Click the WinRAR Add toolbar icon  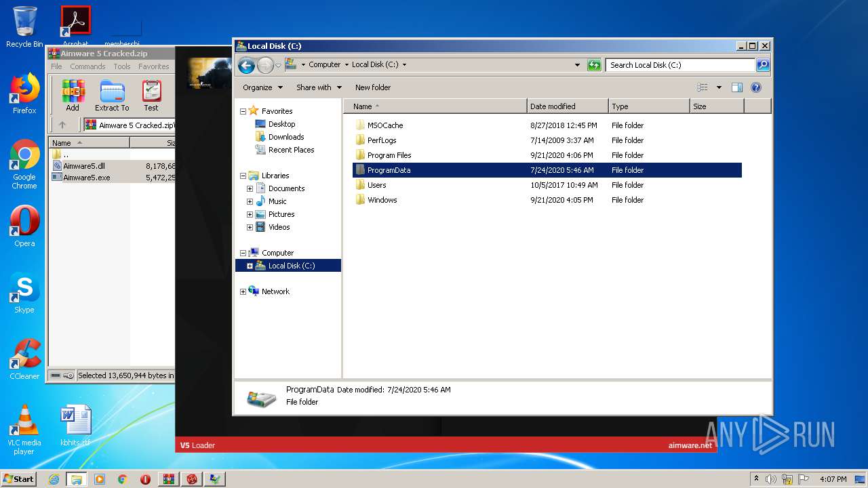(x=73, y=96)
